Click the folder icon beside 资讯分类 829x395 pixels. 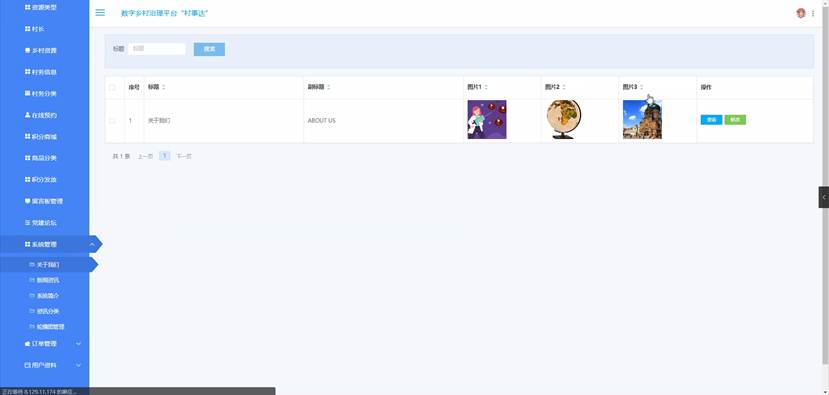(32, 311)
